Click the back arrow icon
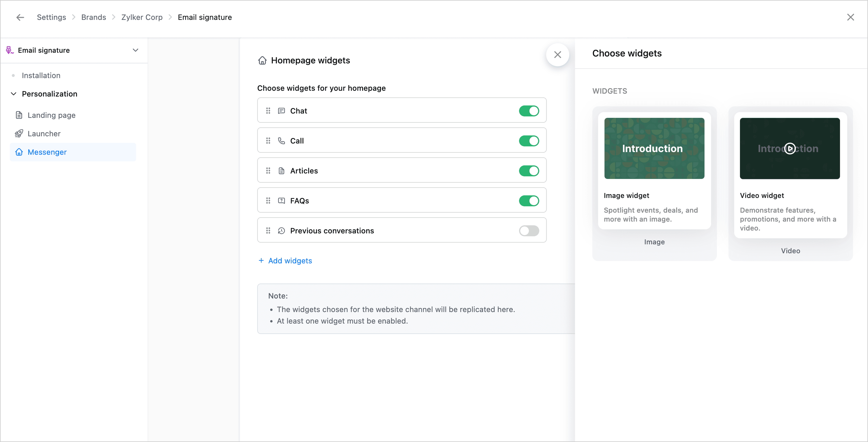 pyautogui.click(x=20, y=17)
